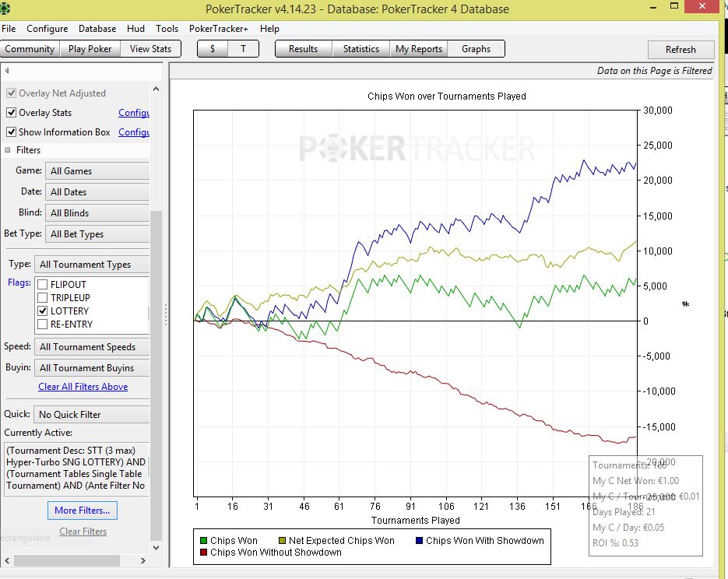Click the Clear Filters link
The height and width of the screenshot is (579, 728).
click(x=83, y=532)
